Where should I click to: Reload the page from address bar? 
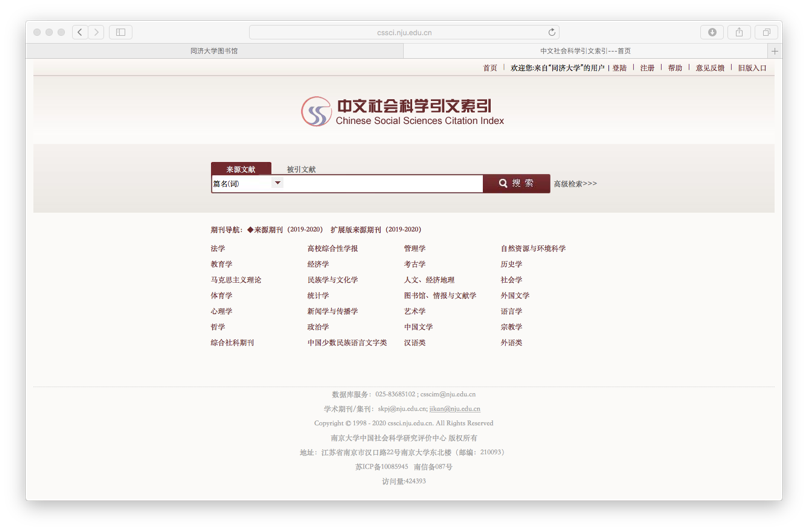[551, 32]
